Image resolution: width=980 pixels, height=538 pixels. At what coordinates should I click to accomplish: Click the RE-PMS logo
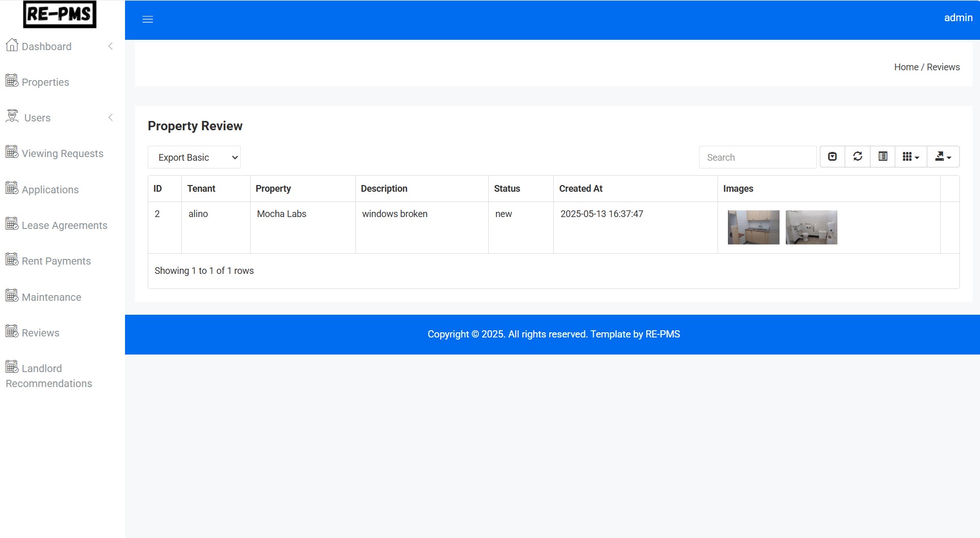pyautogui.click(x=60, y=14)
